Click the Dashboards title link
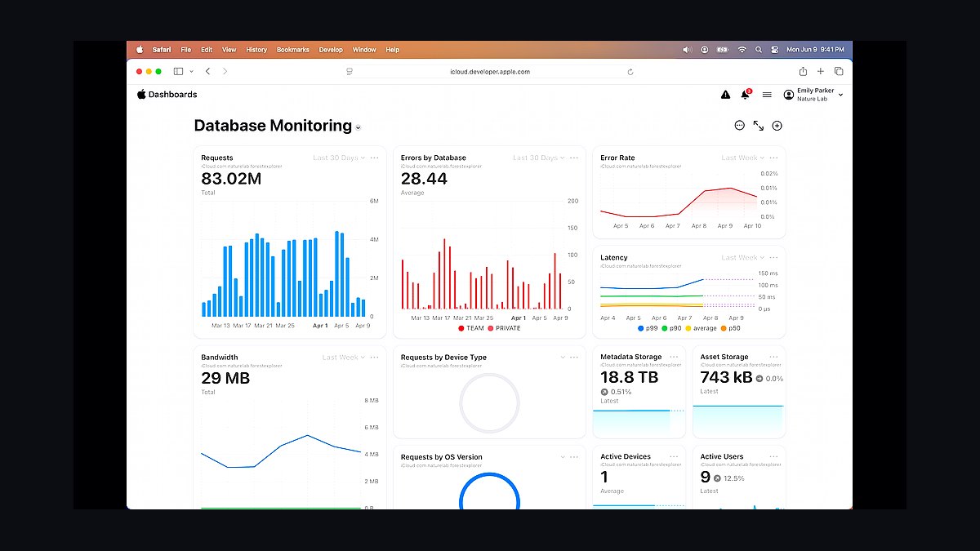Image resolution: width=980 pixels, height=551 pixels. click(x=173, y=95)
